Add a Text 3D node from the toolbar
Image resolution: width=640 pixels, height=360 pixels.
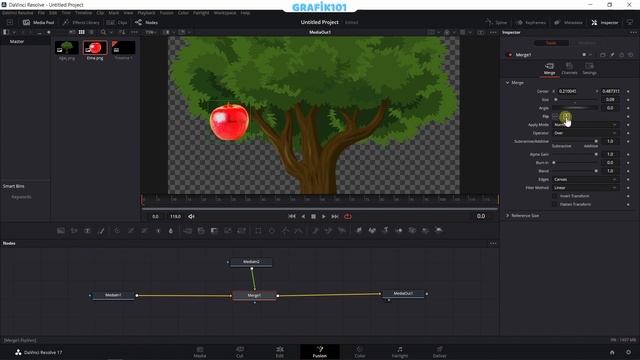[x=385, y=231]
